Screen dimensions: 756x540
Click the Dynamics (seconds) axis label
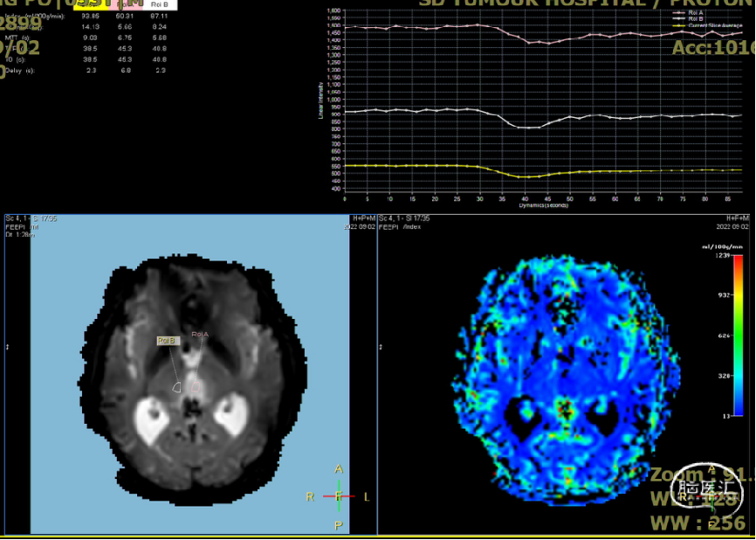[543, 205]
